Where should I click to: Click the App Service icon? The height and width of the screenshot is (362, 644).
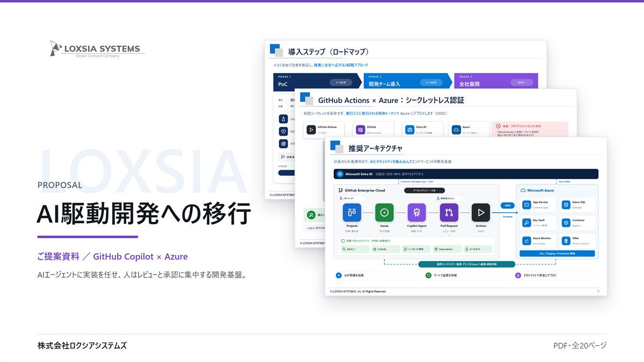click(x=526, y=205)
